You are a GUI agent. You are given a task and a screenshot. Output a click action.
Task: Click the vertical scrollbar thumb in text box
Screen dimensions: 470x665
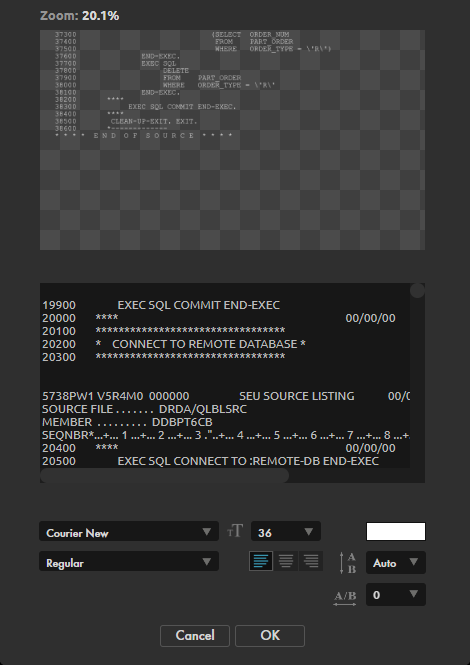(x=417, y=291)
